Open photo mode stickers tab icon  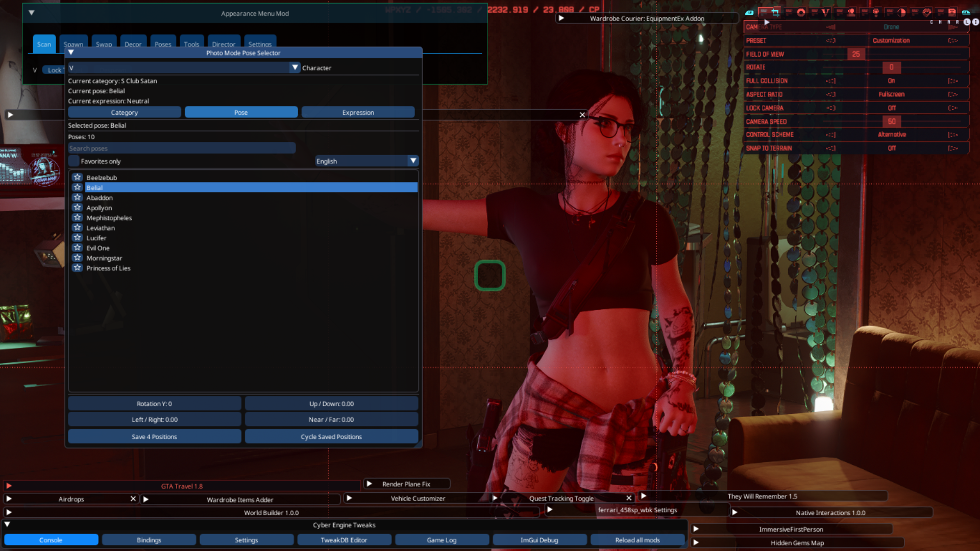pyautogui.click(x=927, y=12)
